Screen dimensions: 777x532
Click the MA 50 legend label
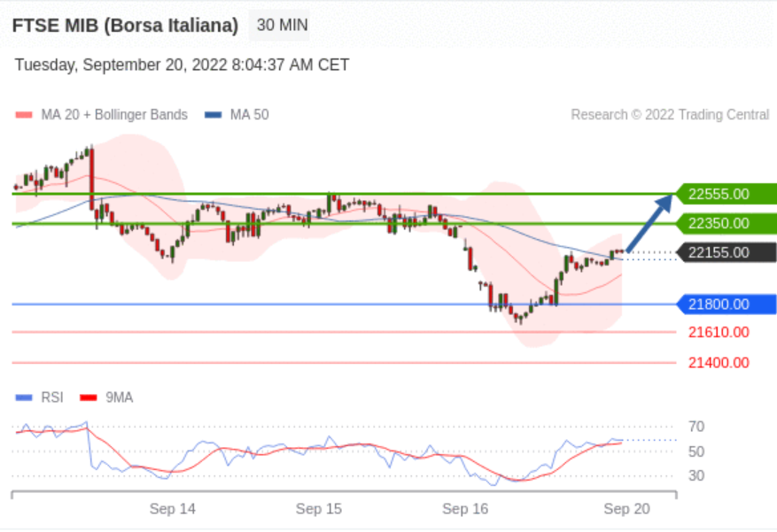click(x=249, y=115)
